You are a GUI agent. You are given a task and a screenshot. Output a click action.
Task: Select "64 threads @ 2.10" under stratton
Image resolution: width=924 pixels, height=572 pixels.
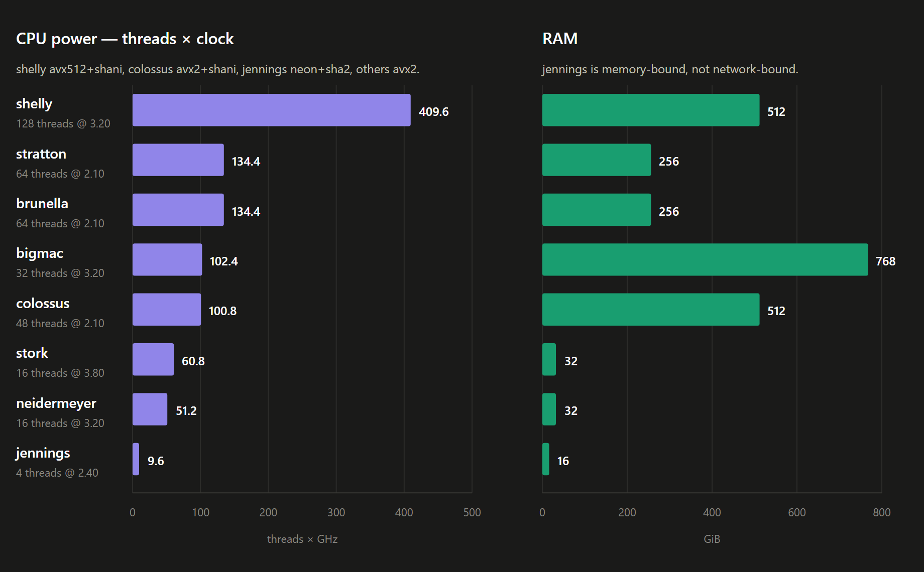point(60,174)
